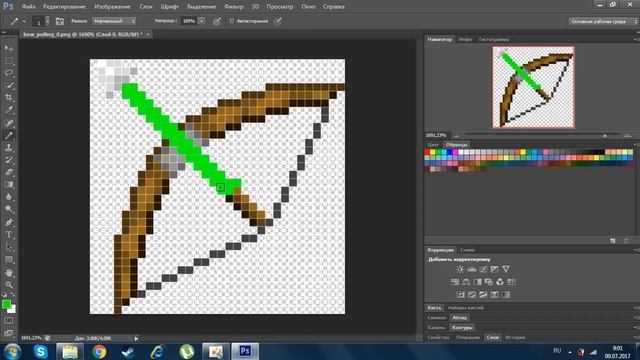The image size is (640, 360).
Task: Click the Navigator zoom-in button
Action: 627,135
